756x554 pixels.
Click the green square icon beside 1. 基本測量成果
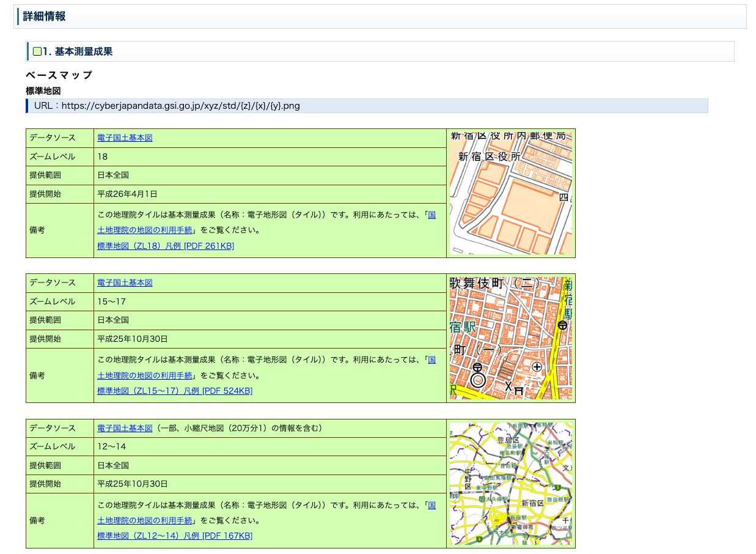pyautogui.click(x=37, y=51)
